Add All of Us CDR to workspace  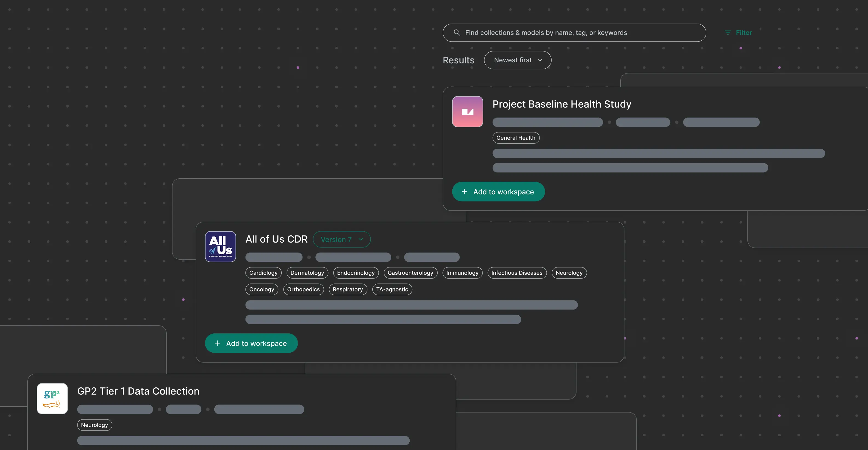[x=251, y=343]
